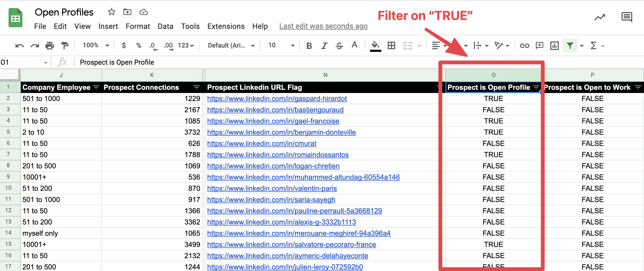
Task: Open the Data menu
Action: pyautogui.click(x=166, y=26)
